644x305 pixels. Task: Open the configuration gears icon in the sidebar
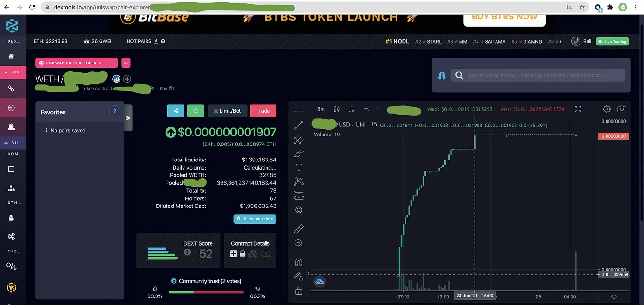(11, 236)
